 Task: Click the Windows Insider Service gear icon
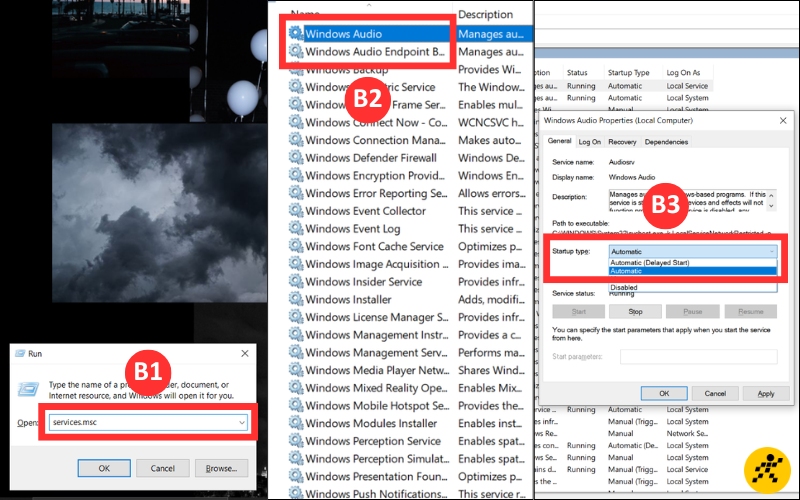pos(295,281)
